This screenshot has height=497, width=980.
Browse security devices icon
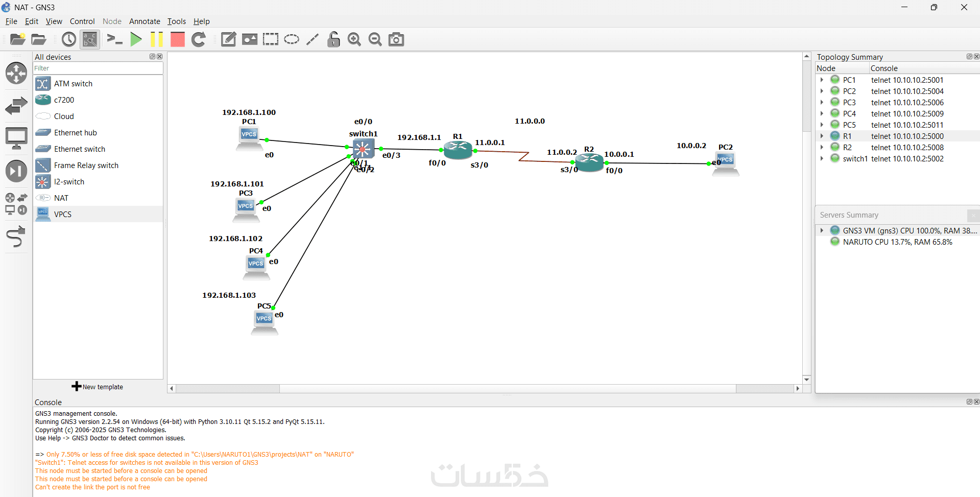pos(16,171)
